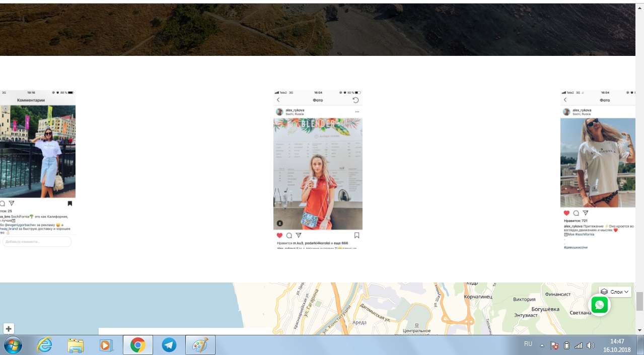644x355 pixels.
Task: Click the add-comment field in left screenshot
Action: pyautogui.click(x=36, y=242)
